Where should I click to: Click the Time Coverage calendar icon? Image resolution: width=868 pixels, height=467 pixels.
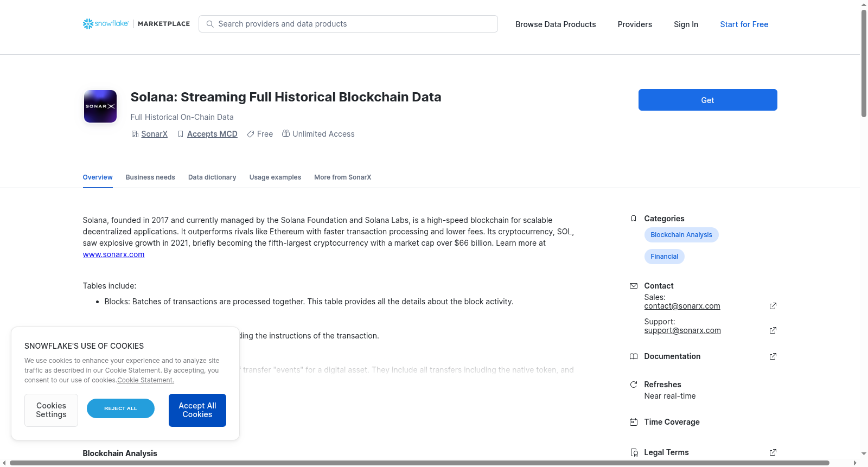point(634,422)
